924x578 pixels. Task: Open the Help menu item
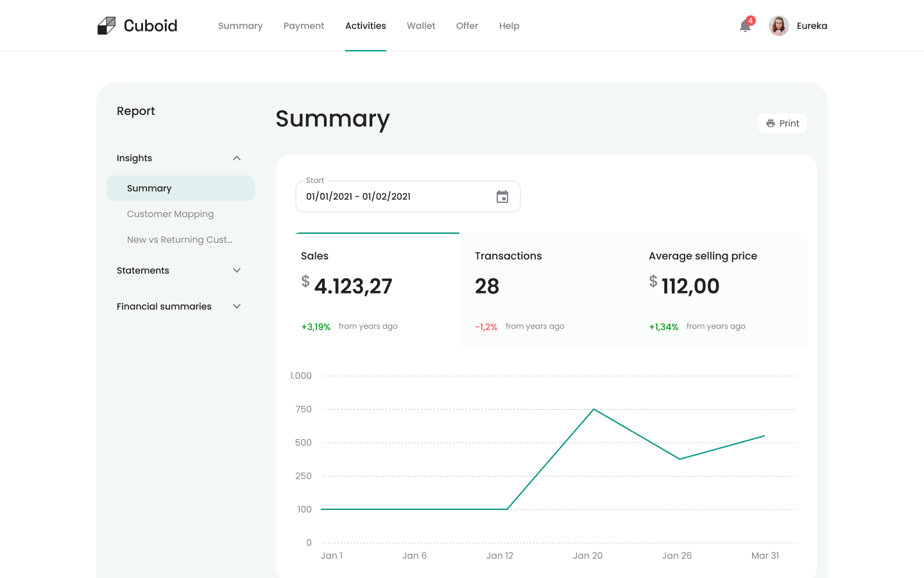pos(509,26)
